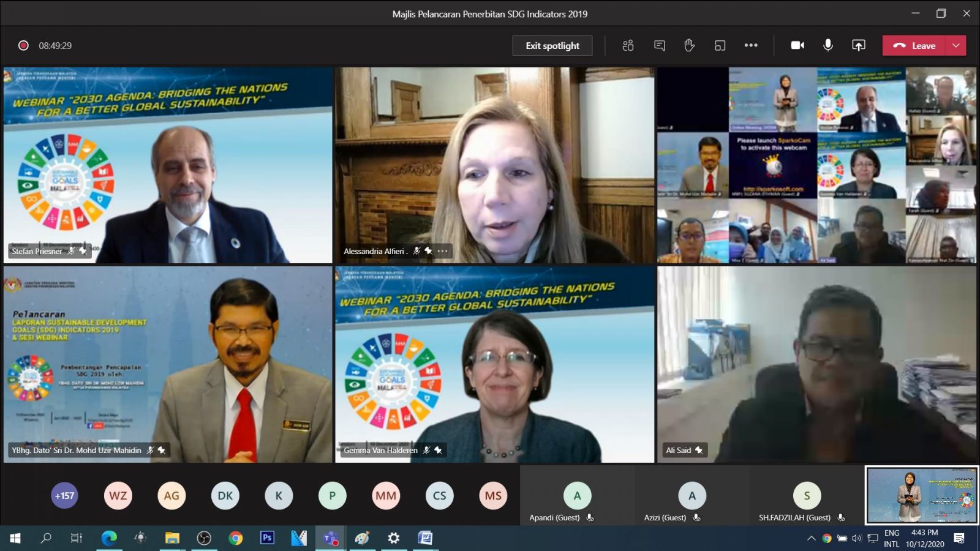Show hidden system tray icons
The width and height of the screenshot is (980, 551).
coord(811,538)
